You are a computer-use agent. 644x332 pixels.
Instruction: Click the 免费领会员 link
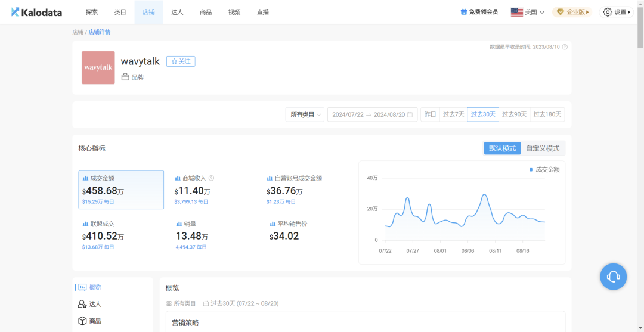click(x=479, y=13)
